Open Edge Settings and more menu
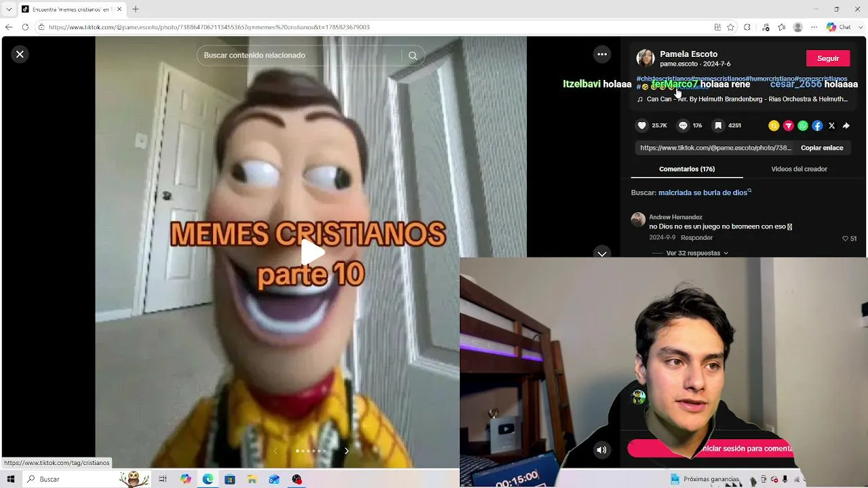 tap(814, 27)
